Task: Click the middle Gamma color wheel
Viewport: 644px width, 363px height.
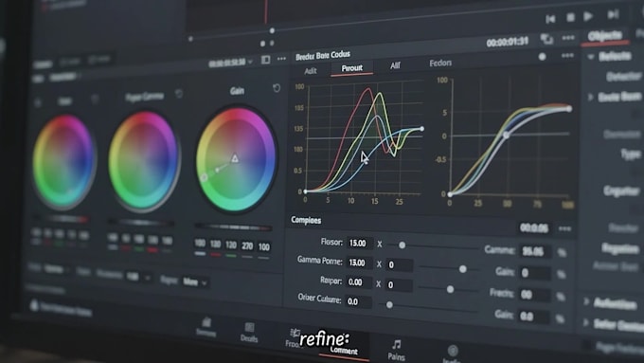Action: point(143,161)
